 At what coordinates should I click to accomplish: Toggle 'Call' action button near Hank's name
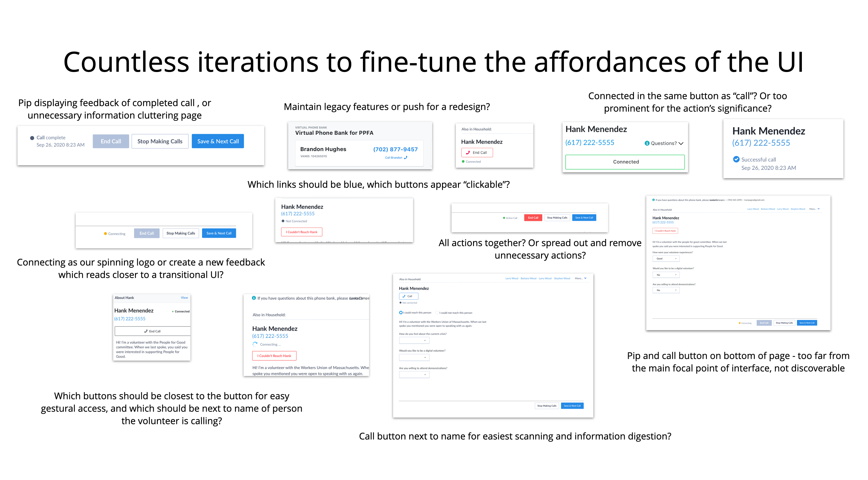pyautogui.click(x=409, y=296)
